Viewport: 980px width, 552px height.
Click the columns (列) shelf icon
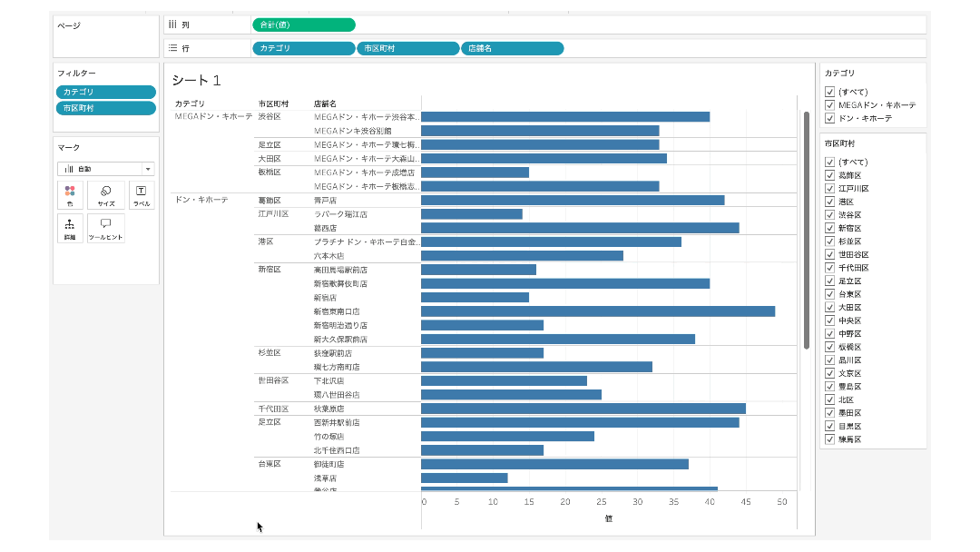172,25
